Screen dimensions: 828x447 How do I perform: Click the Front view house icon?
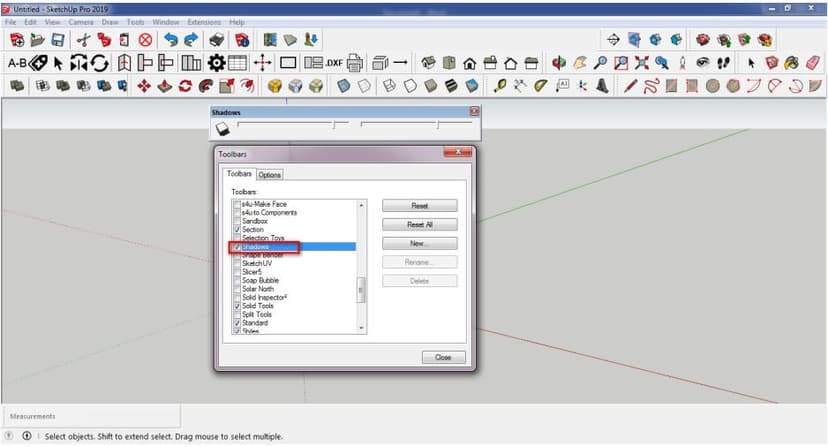point(469,63)
